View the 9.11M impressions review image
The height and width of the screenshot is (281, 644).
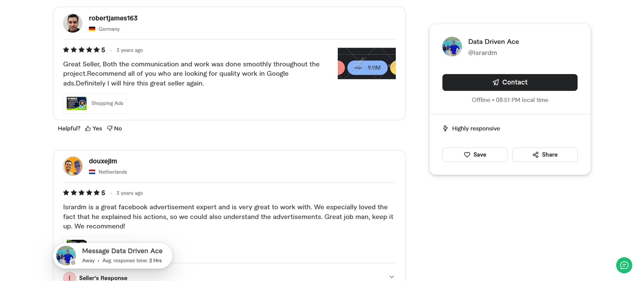366,63
